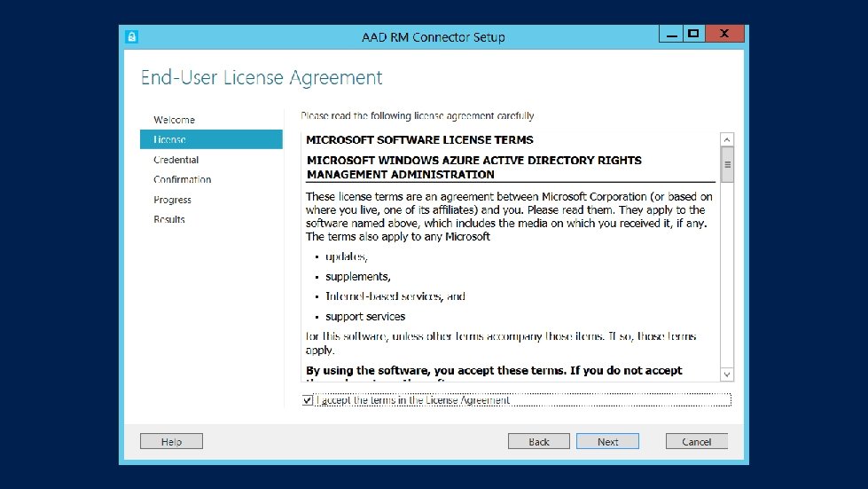The image size is (868, 489).
Task: Click the license text scrollbar thumb
Action: (727, 164)
